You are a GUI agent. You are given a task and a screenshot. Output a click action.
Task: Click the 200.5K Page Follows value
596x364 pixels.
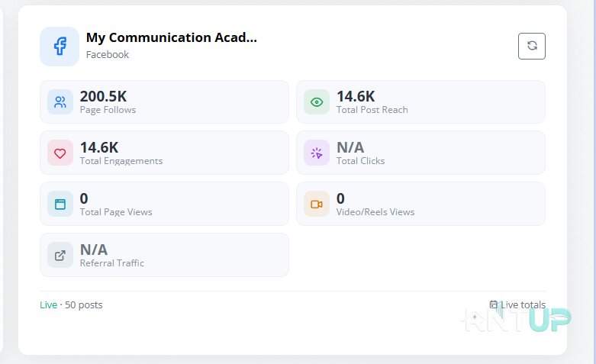(103, 96)
